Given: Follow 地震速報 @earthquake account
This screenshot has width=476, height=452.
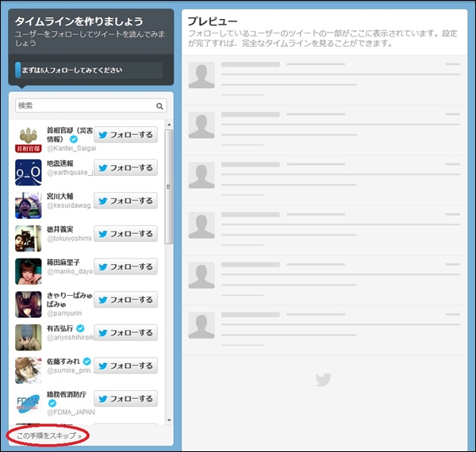Looking at the screenshot, I should click(x=125, y=167).
